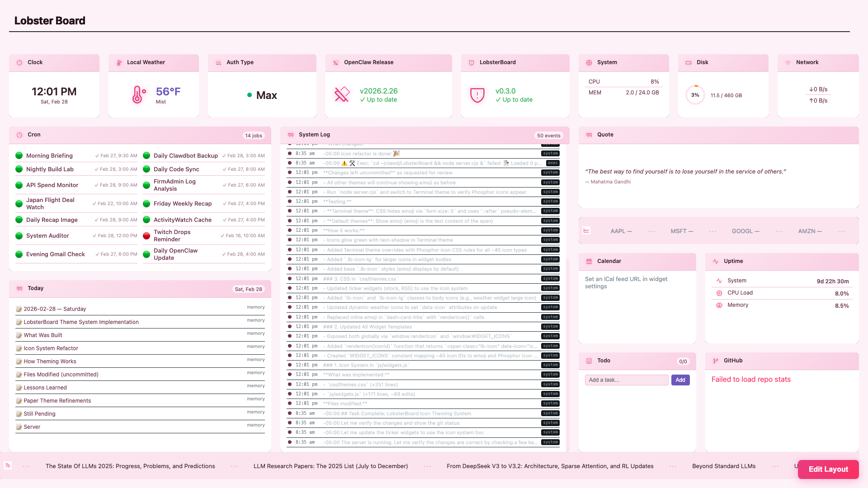
Task: Click the stock chart icon beside AAPL
Action: point(586,230)
